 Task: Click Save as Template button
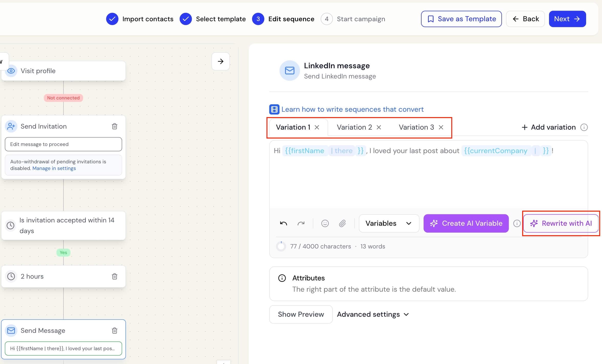coord(461,19)
